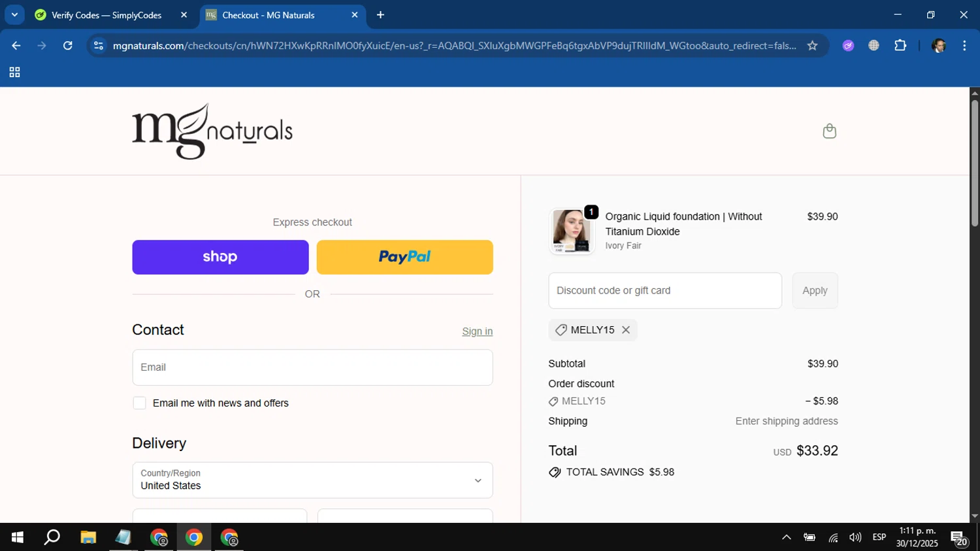Screen dimensions: 980x551
Task: Click the battery tray icon
Action: pyautogui.click(x=809, y=537)
